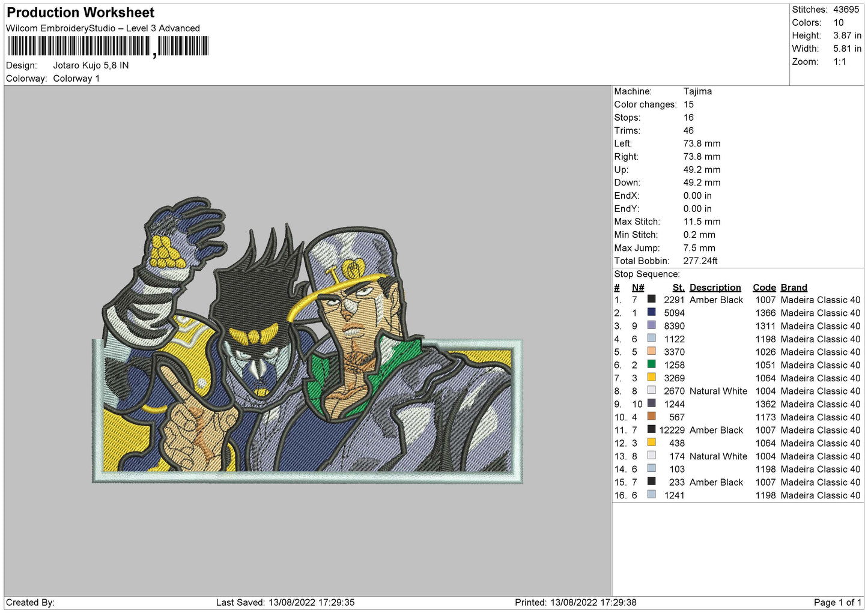Click the Max Jump value '7.5 mm'
This screenshot has width=868, height=613.
point(699,248)
